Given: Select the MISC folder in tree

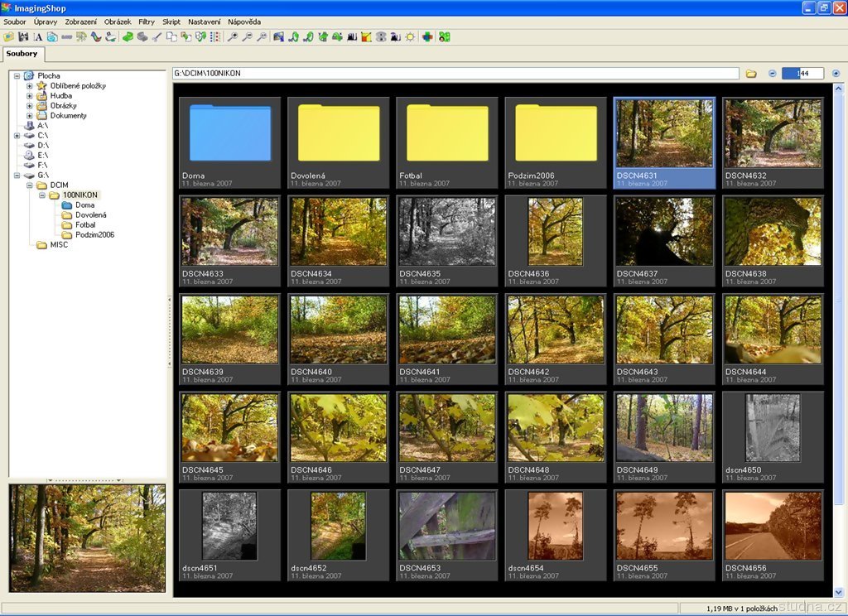Looking at the screenshot, I should tap(59, 245).
